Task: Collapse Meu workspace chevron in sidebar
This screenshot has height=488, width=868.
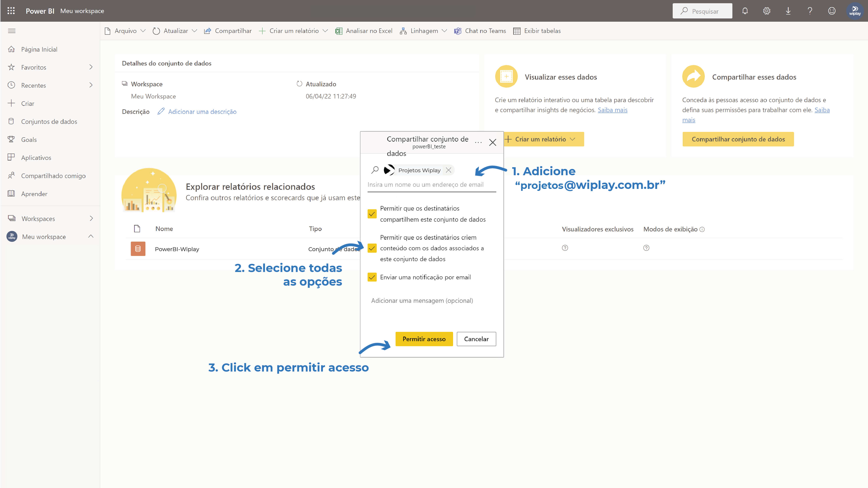Action: (x=91, y=236)
